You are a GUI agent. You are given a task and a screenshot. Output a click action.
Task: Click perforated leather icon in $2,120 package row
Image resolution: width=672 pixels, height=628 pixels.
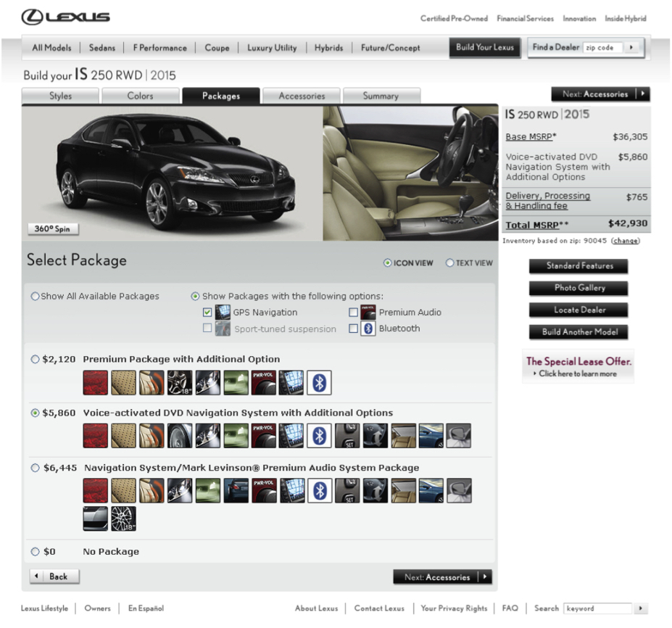click(x=123, y=383)
